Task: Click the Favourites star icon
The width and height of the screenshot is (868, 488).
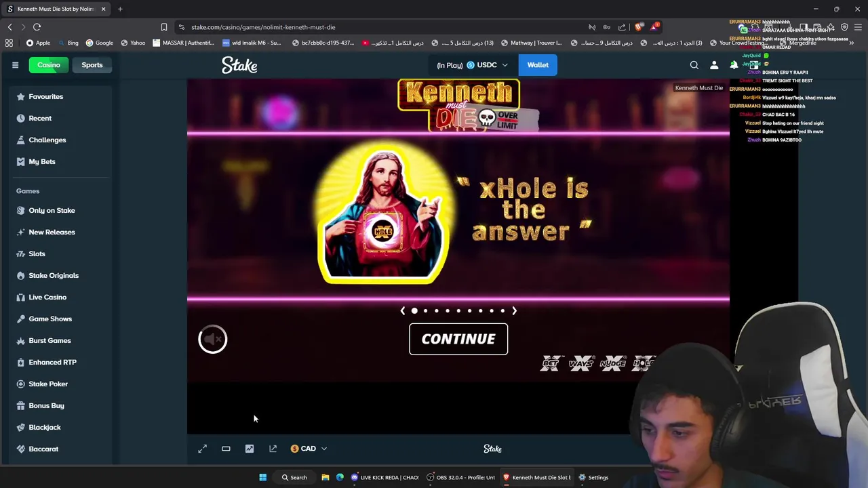Action: (20, 96)
